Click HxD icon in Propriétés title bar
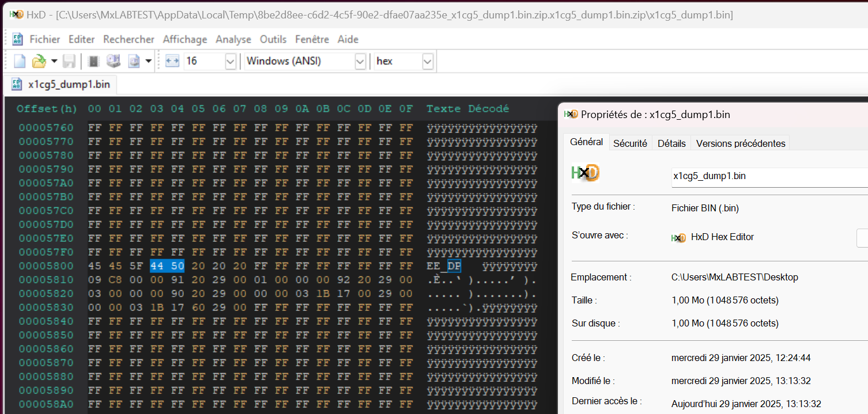 (x=571, y=114)
